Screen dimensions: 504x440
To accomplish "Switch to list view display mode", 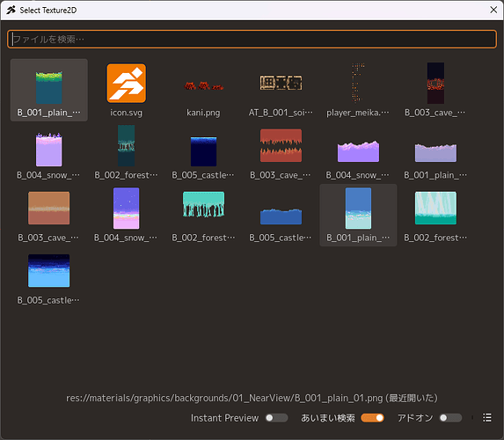I will [x=487, y=418].
